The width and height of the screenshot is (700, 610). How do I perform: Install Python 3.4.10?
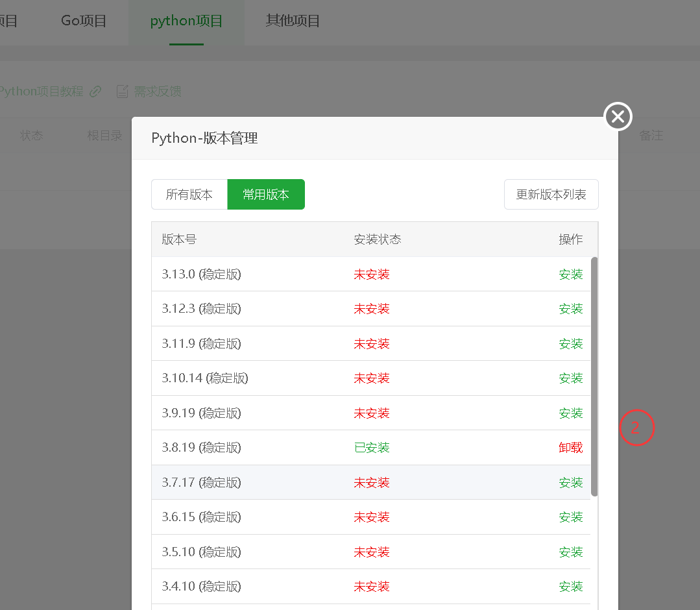[570, 587]
